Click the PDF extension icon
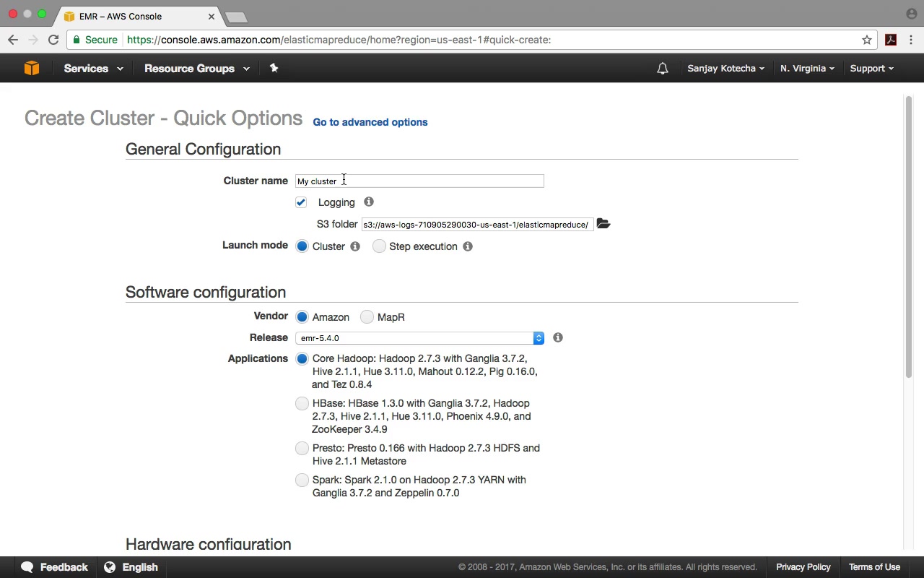Image resolution: width=924 pixels, height=578 pixels. pyautogui.click(x=891, y=40)
